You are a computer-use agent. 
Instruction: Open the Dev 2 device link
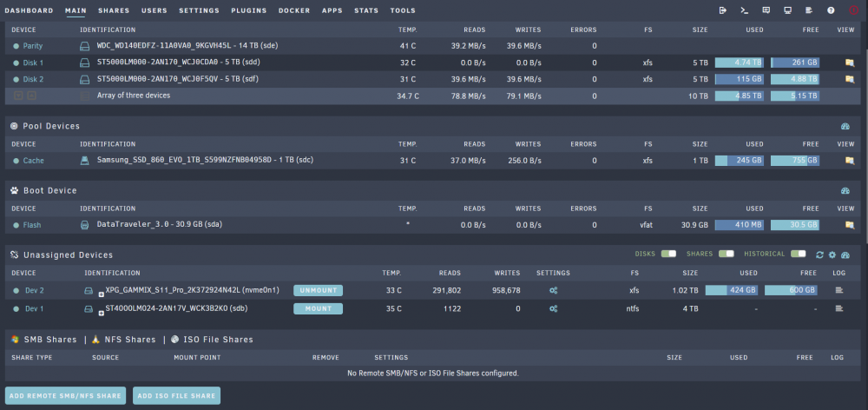click(x=35, y=290)
